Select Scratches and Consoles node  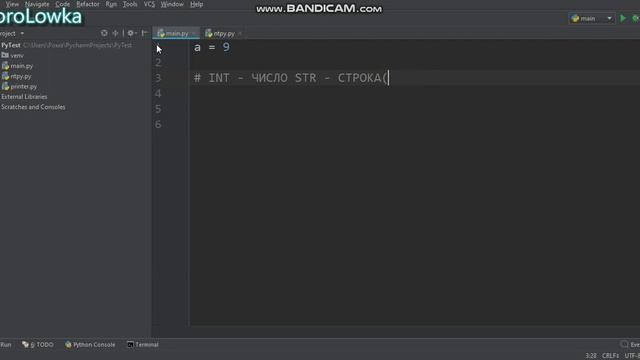click(33, 107)
